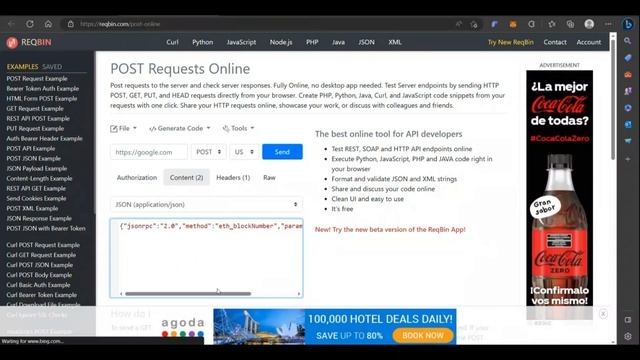Click the BOOK NOW agoda ad button
This screenshot has width=640, height=360.
(423, 335)
